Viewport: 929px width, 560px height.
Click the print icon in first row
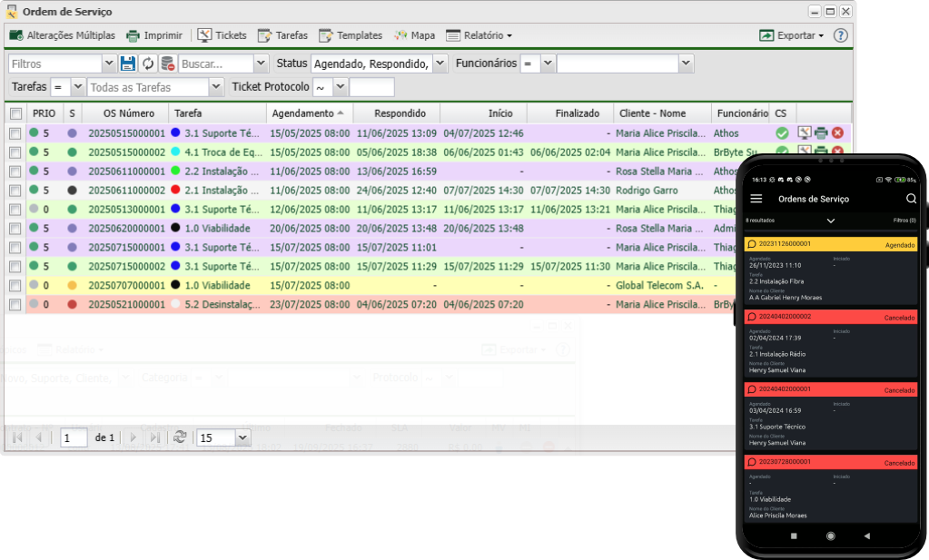[x=821, y=133]
